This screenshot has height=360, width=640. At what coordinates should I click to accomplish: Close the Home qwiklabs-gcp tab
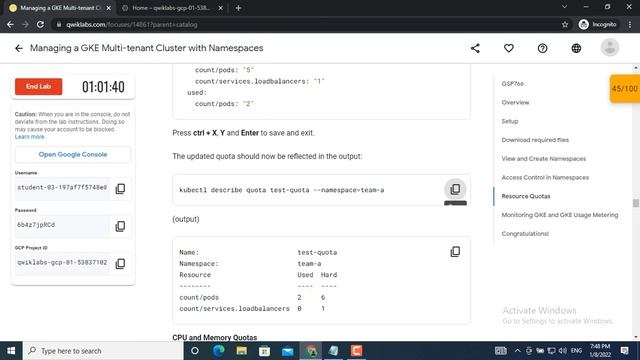220,8
